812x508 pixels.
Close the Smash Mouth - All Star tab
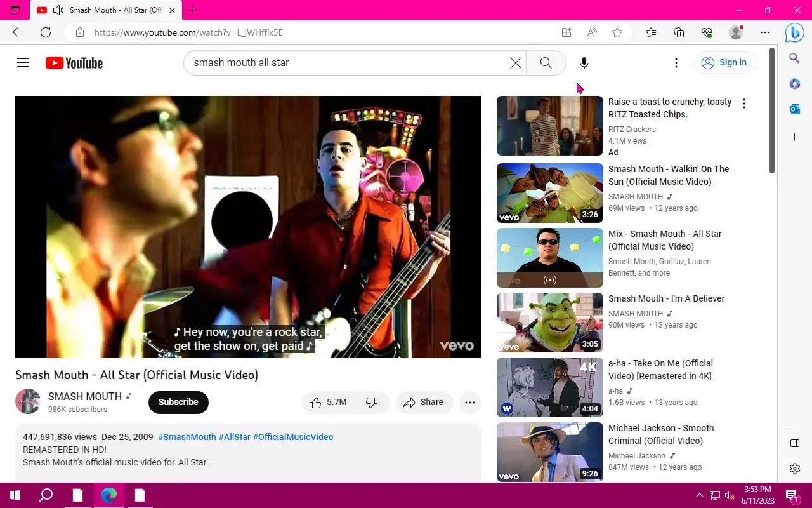[172, 10]
